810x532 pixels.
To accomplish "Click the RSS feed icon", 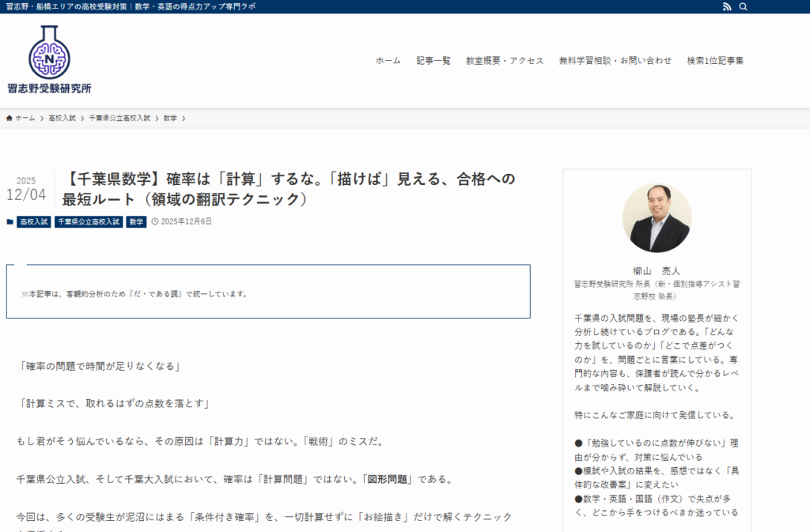I will click(727, 6).
